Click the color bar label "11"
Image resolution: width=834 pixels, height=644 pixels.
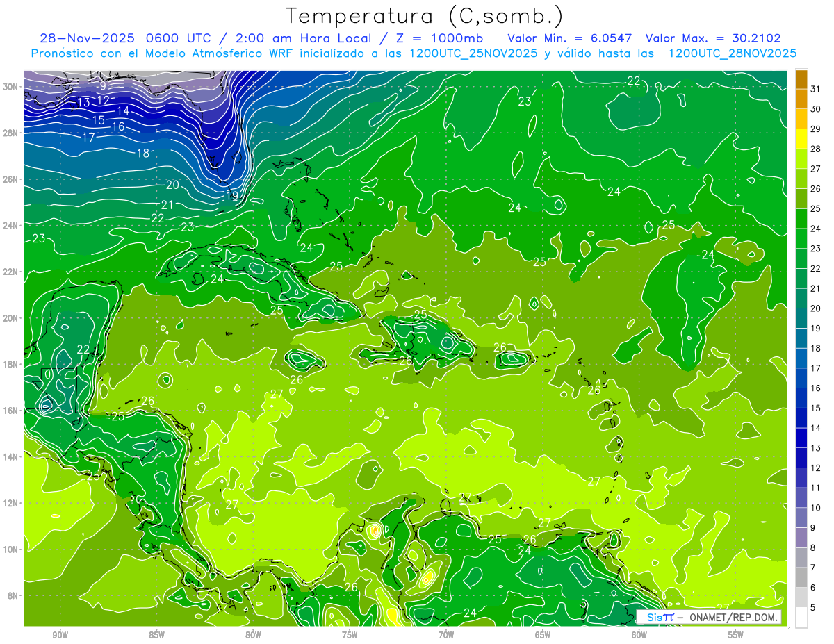[816, 488]
